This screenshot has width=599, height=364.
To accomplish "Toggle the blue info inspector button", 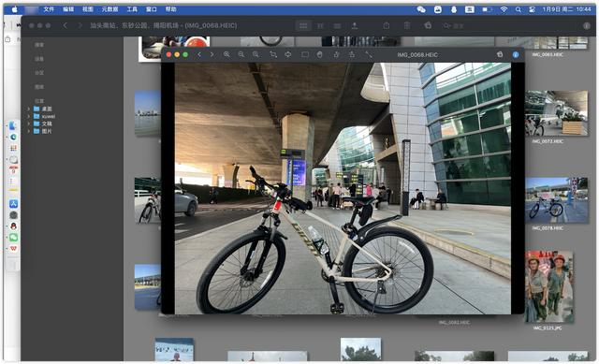I will [516, 54].
